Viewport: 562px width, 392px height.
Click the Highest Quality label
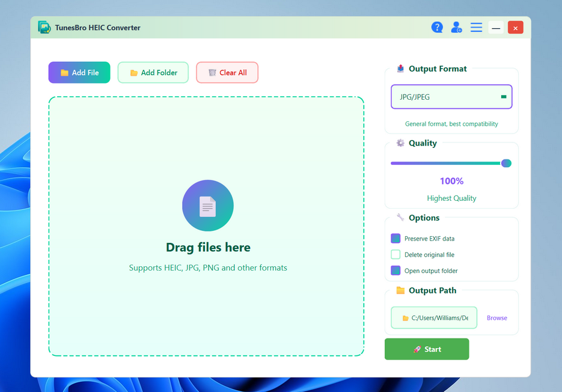[451, 198]
